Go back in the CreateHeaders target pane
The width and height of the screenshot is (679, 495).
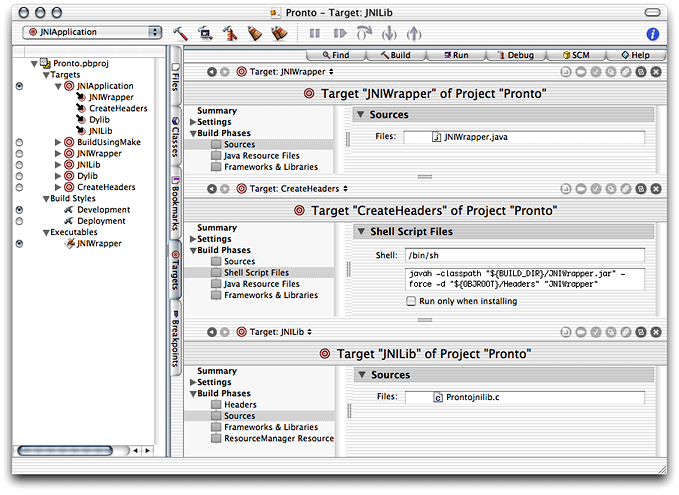(212, 189)
